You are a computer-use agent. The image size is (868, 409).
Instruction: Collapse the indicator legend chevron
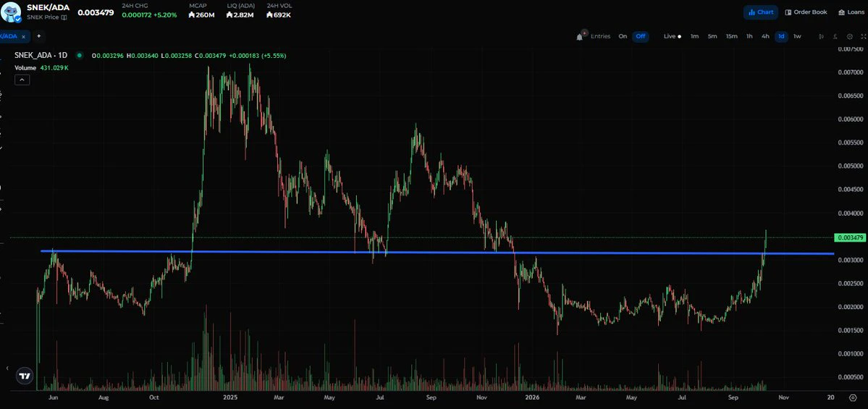[22, 80]
